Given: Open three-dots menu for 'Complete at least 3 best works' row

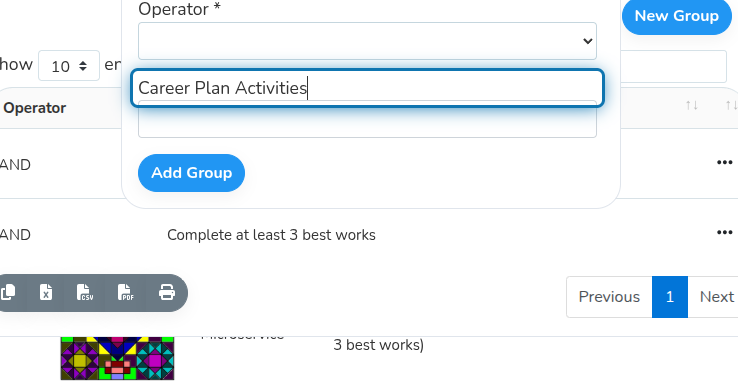Looking at the screenshot, I should tap(724, 232).
